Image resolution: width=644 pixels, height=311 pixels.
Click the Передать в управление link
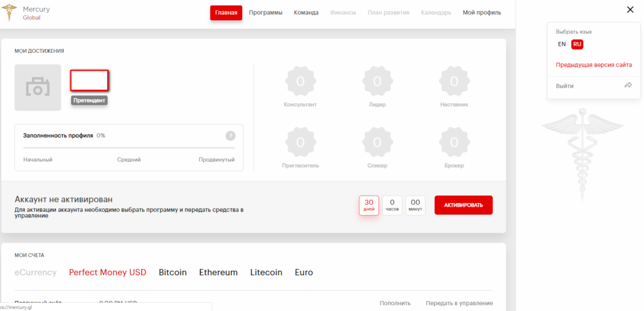pos(459,303)
